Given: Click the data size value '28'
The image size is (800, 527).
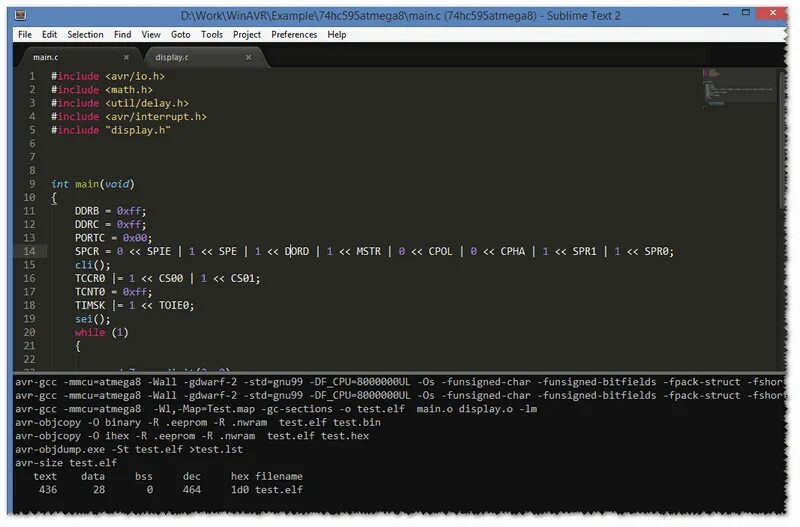Looking at the screenshot, I should (99, 490).
